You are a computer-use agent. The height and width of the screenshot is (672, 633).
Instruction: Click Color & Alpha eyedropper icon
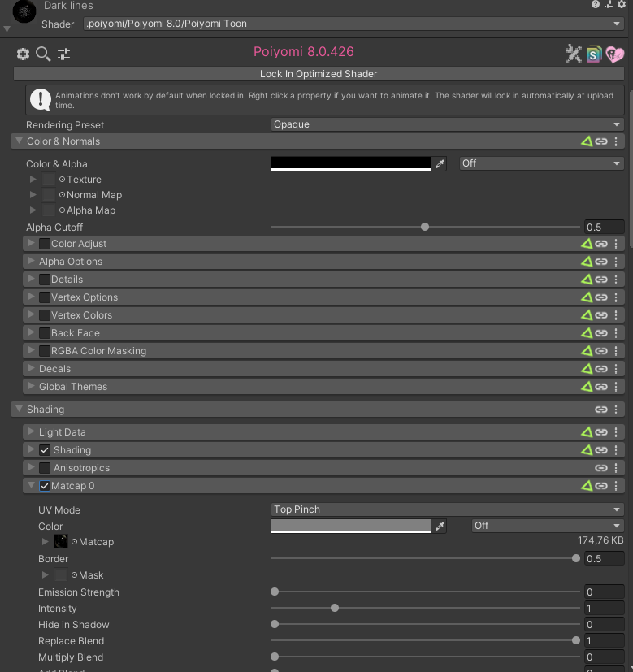440,163
